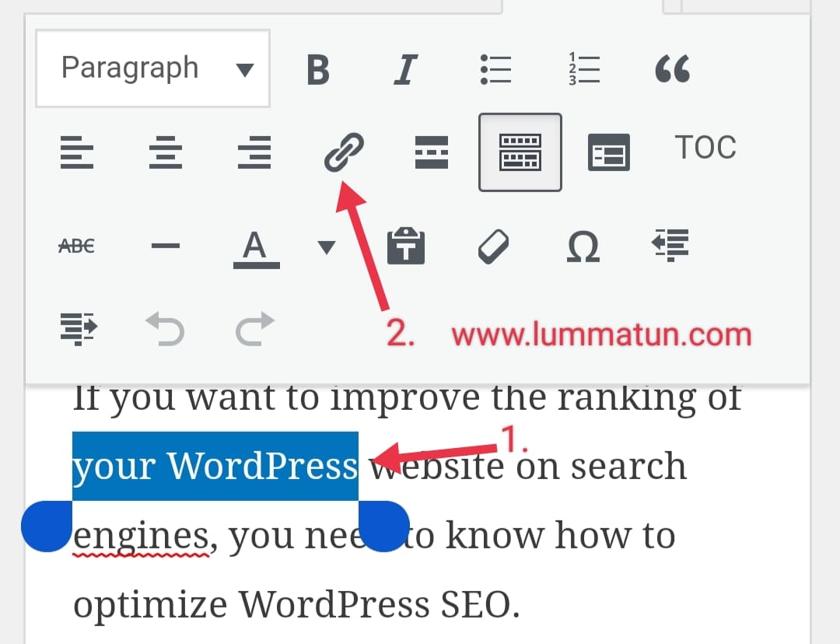This screenshot has width=840, height=644.
Task: Apply strikethrough to the text
Action: [75, 245]
